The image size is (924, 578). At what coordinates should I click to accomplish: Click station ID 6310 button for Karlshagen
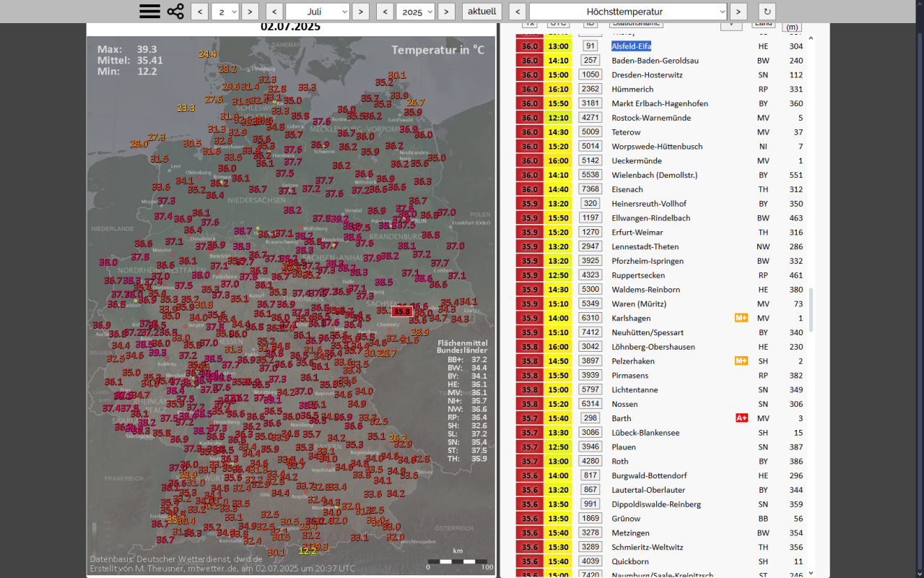coord(590,318)
